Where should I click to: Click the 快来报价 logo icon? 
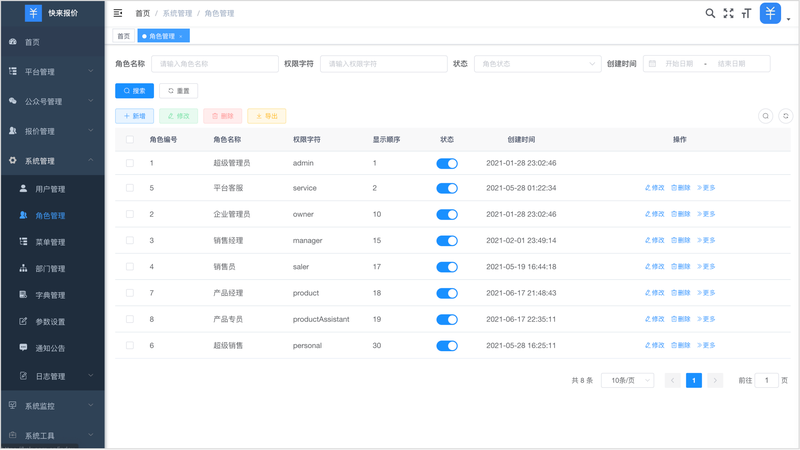tap(33, 13)
